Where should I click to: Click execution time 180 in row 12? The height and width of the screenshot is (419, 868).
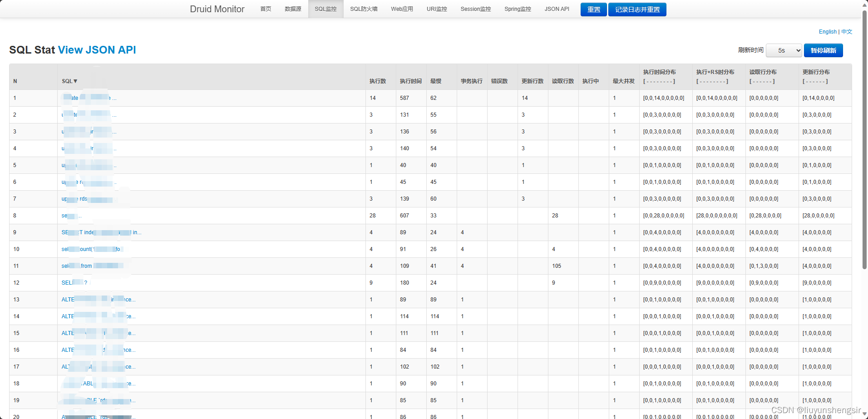tap(404, 283)
